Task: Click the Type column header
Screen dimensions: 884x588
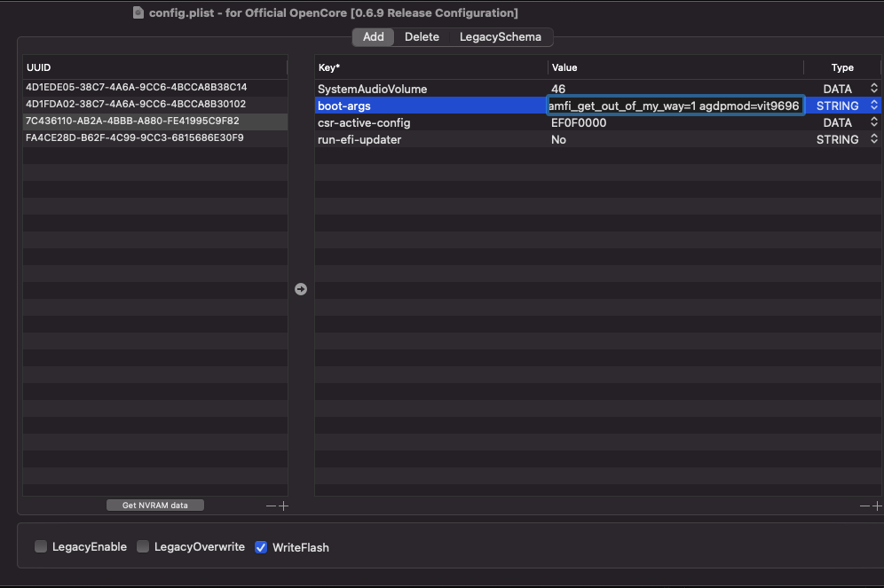Action: pyautogui.click(x=841, y=67)
